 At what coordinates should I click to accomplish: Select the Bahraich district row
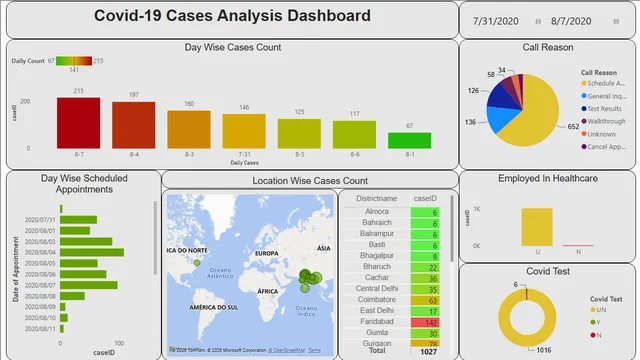click(x=392, y=223)
